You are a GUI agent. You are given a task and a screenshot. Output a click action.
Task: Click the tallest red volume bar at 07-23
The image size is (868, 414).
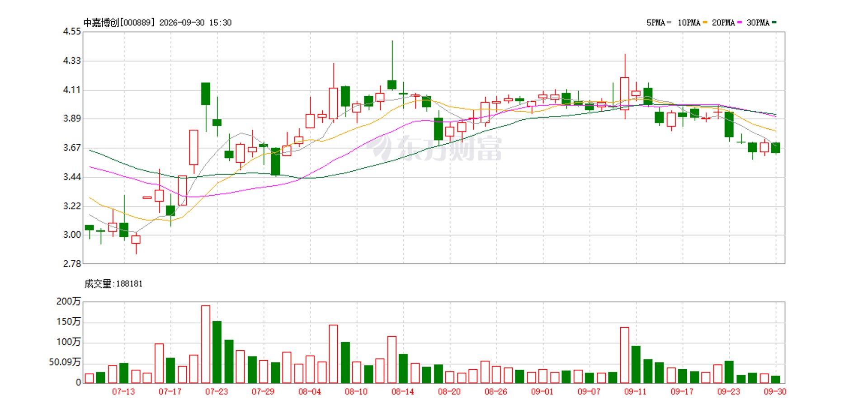pos(206,344)
